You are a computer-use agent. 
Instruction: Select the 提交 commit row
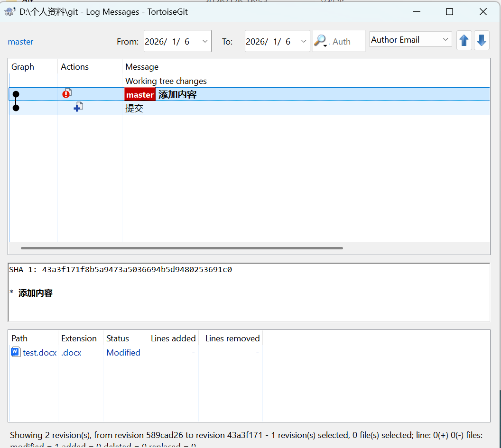(249, 108)
